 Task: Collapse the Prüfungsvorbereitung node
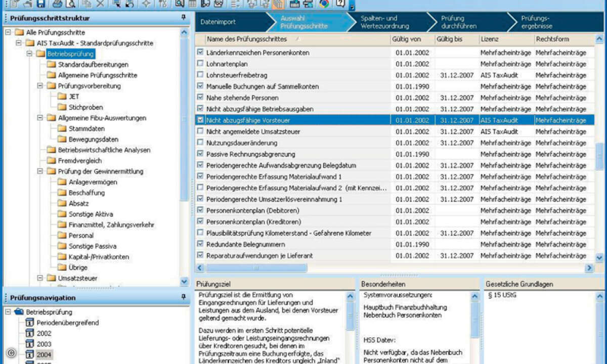click(40, 86)
